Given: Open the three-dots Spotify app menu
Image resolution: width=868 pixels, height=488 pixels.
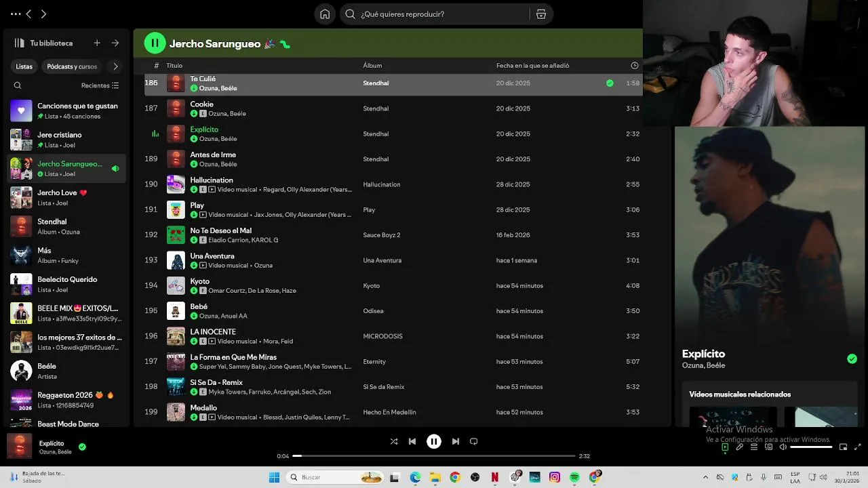Looking at the screenshot, I should point(14,14).
